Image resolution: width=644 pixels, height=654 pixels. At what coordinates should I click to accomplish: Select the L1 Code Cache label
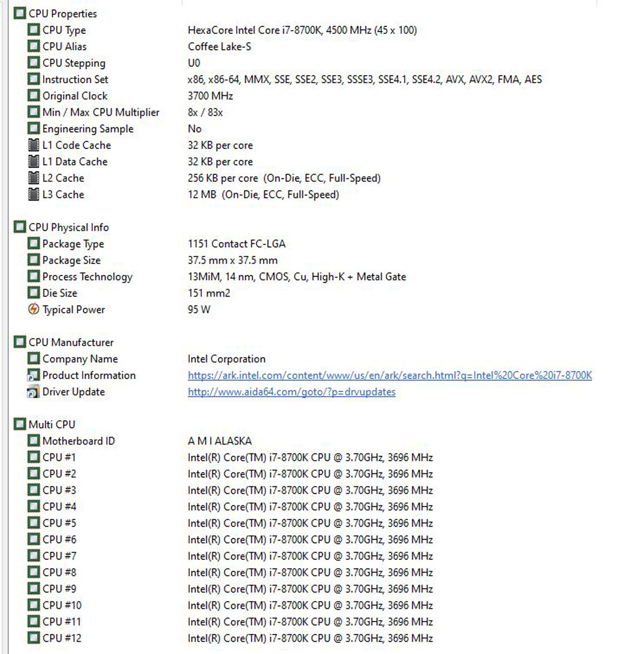coord(77,145)
